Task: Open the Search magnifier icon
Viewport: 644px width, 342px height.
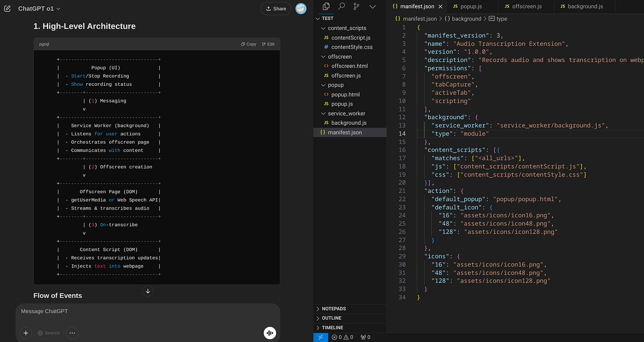Action: (341, 7)
